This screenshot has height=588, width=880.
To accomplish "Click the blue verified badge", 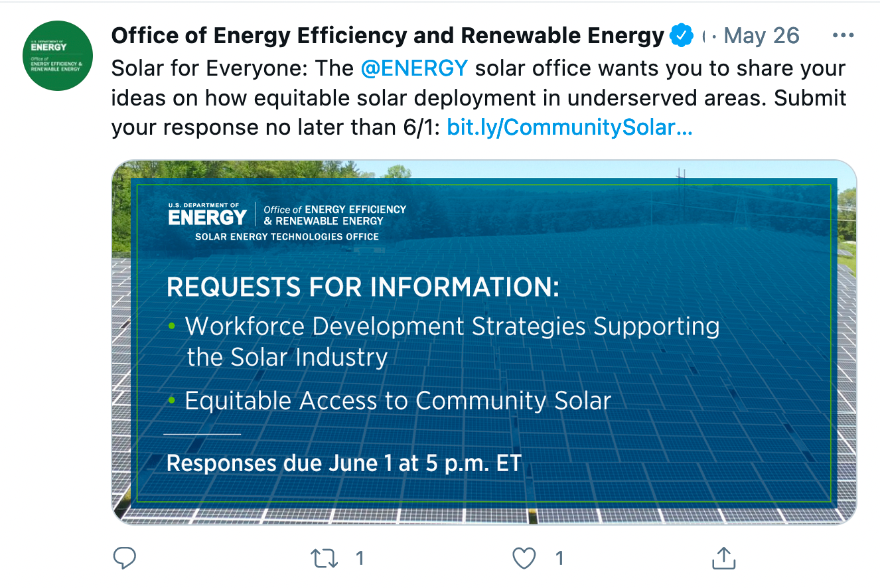I will (681, 35).
